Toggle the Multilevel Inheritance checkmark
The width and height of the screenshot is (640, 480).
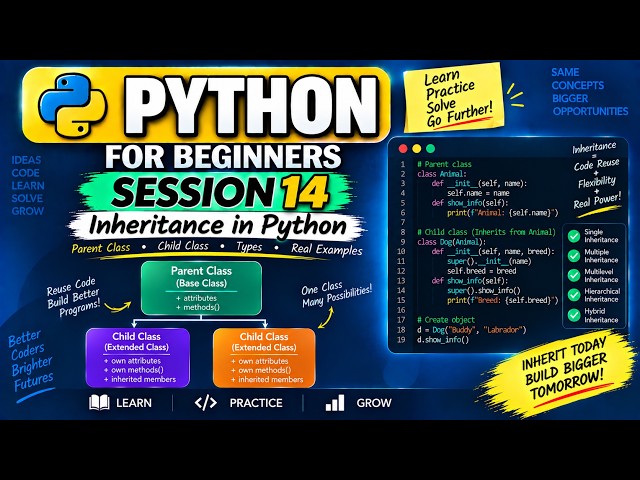(x=574, y=276)
